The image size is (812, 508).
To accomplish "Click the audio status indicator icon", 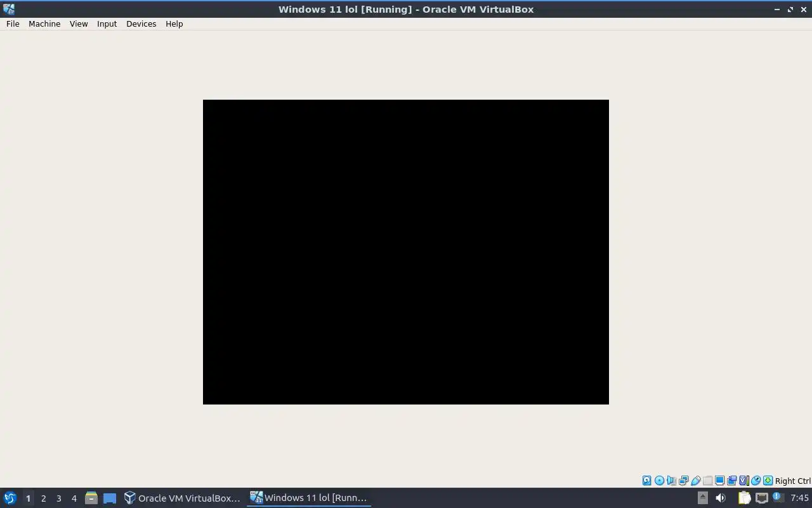I will [671, 481].
